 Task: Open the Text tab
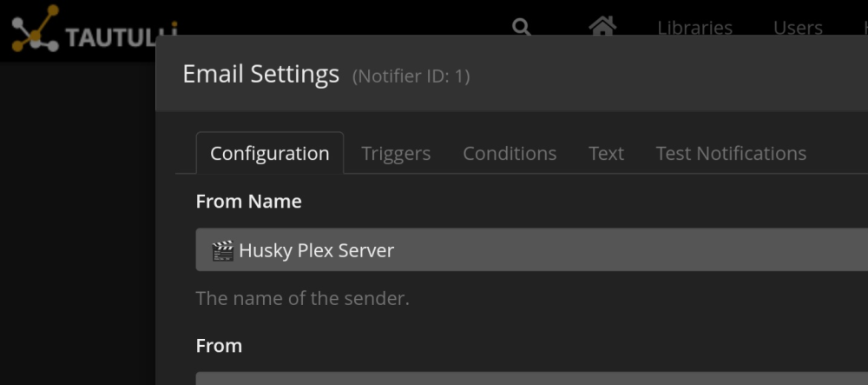[606, 154]
